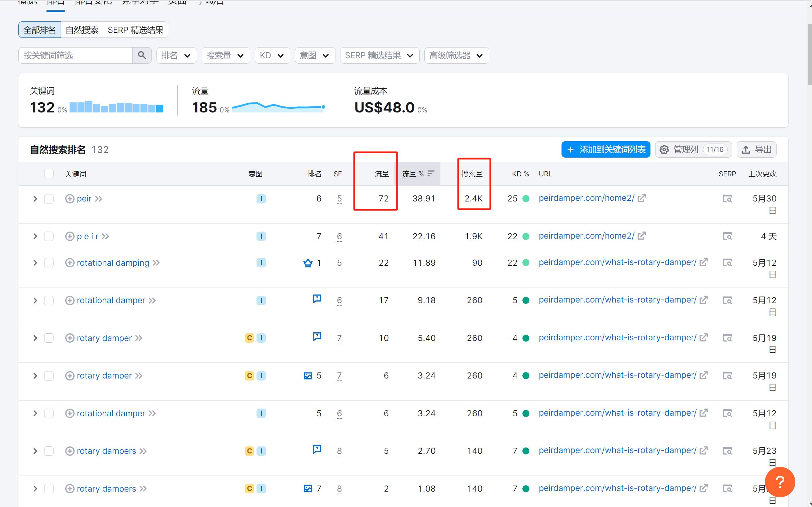Screen dimensions: 812x507
Task: Open peirdamper.com/home2/ link in peir row
Action: pos(586,198)
